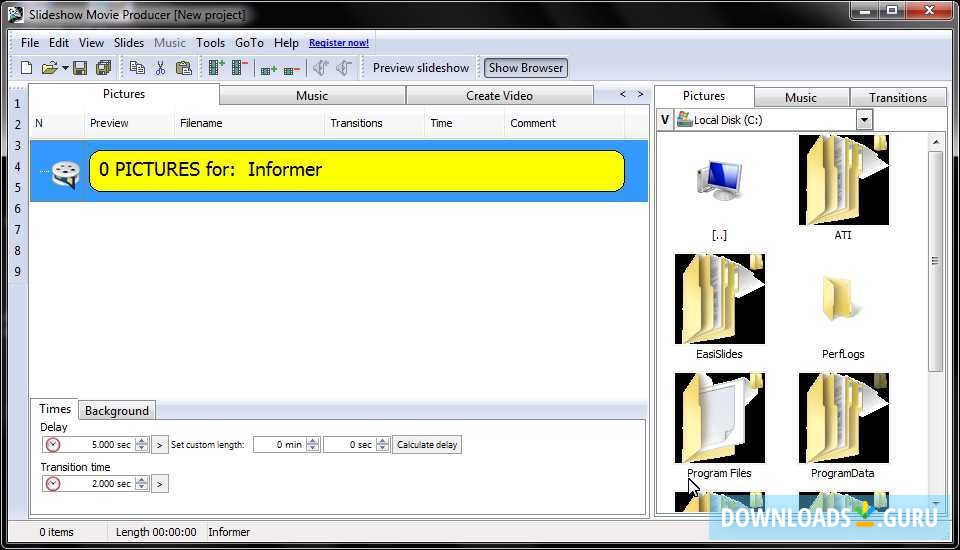Click the second grayed speaker music icon
The height and width of the screenshot is (550, 960).
pos(344,68)
